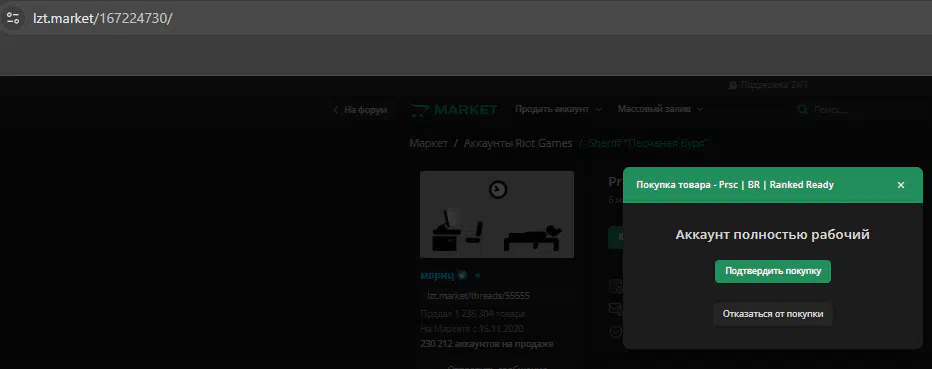
Task: Open seller avatar thumbnail image
Action: click(497, 215)
